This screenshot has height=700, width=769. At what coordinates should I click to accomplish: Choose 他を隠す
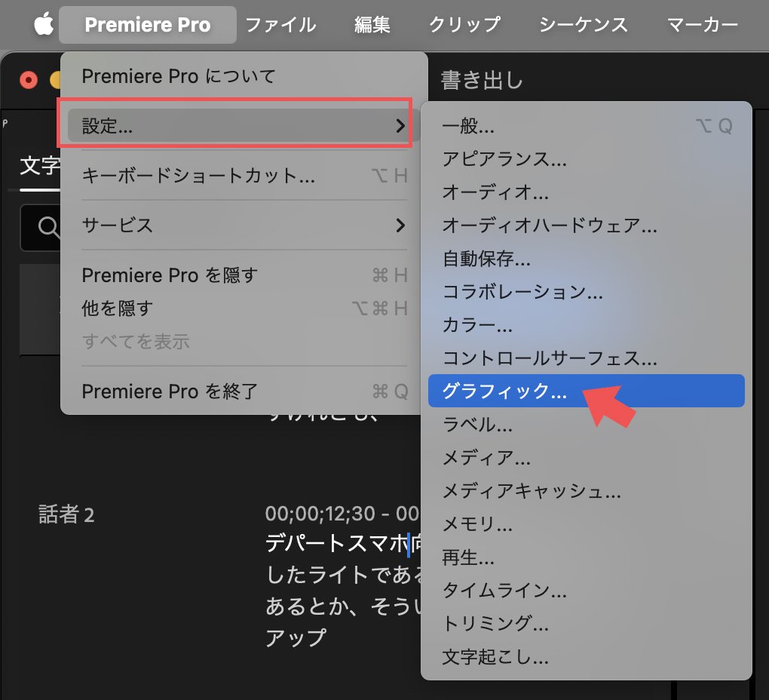pos(244,308)
